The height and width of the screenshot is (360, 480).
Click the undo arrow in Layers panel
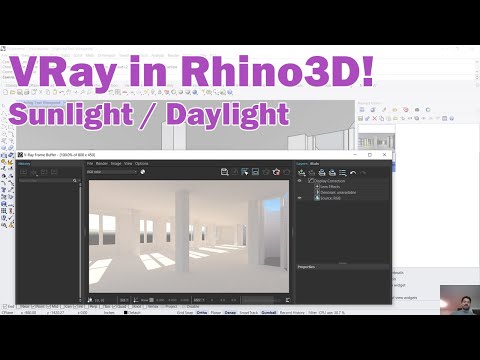(353, 172)
